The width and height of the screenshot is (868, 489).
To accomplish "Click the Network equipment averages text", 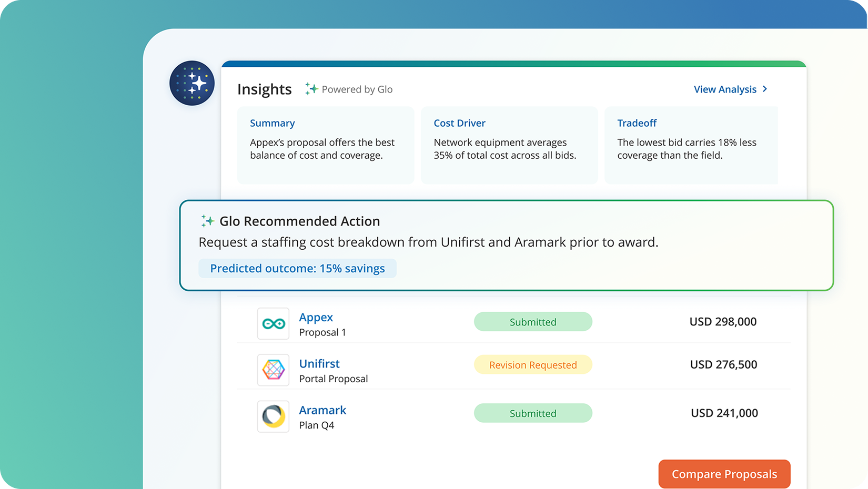I will click(505, 149).
